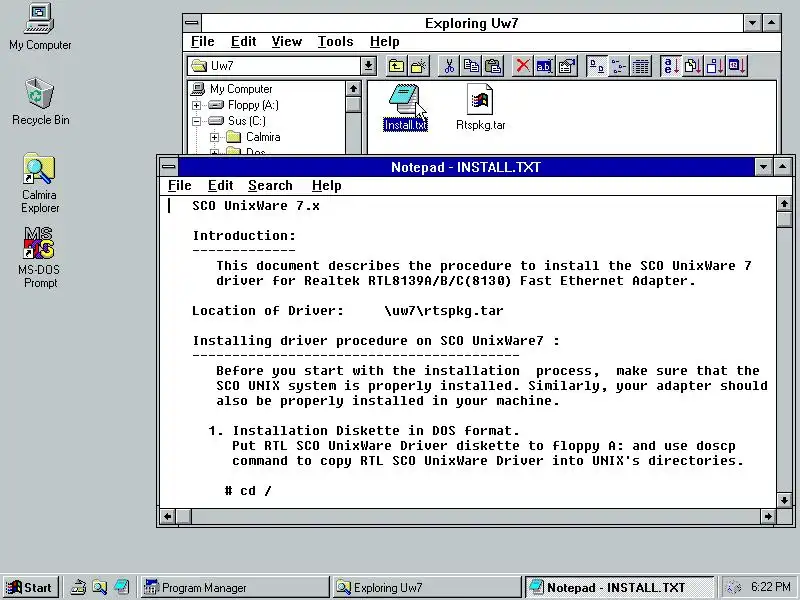Click the Program Manager taskbar button
The width and height of the screenshot is (800, 600).
point(235,588)
